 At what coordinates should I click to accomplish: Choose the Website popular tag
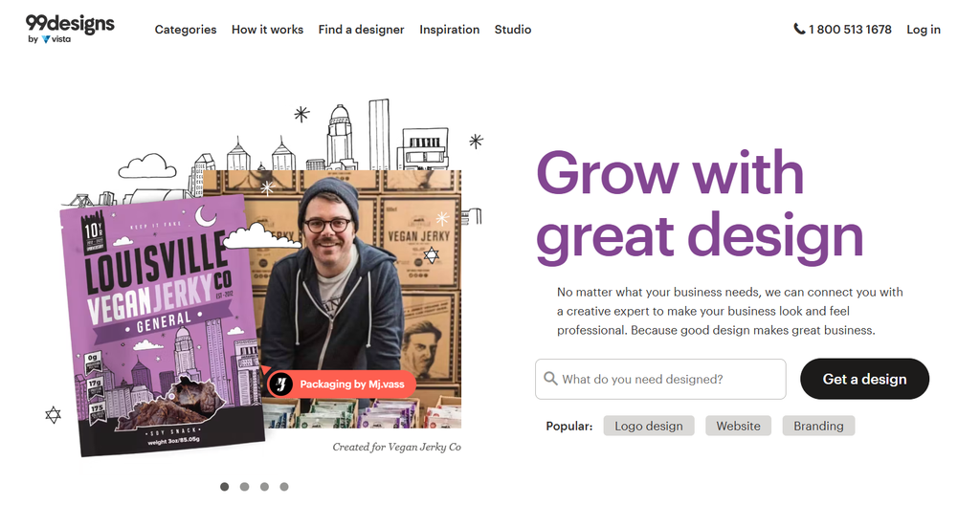click(738, 427)
